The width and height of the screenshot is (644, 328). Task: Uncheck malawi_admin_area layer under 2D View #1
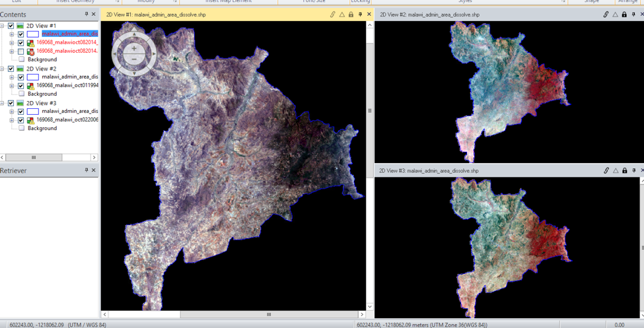coord(21,34)
